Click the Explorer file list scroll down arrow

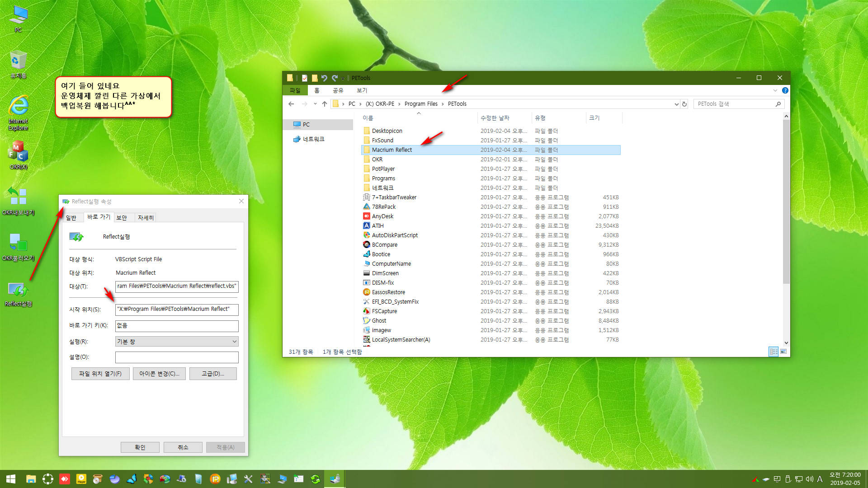coord(786,343)
